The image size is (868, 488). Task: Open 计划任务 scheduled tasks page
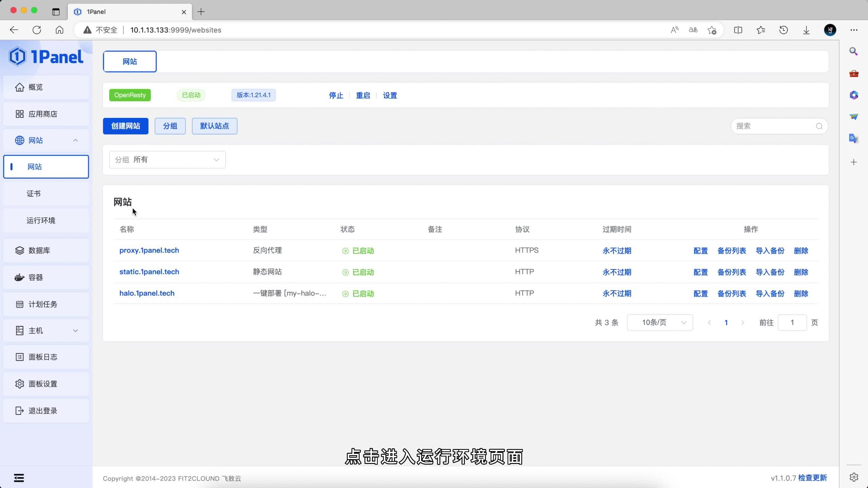(42, 304)
